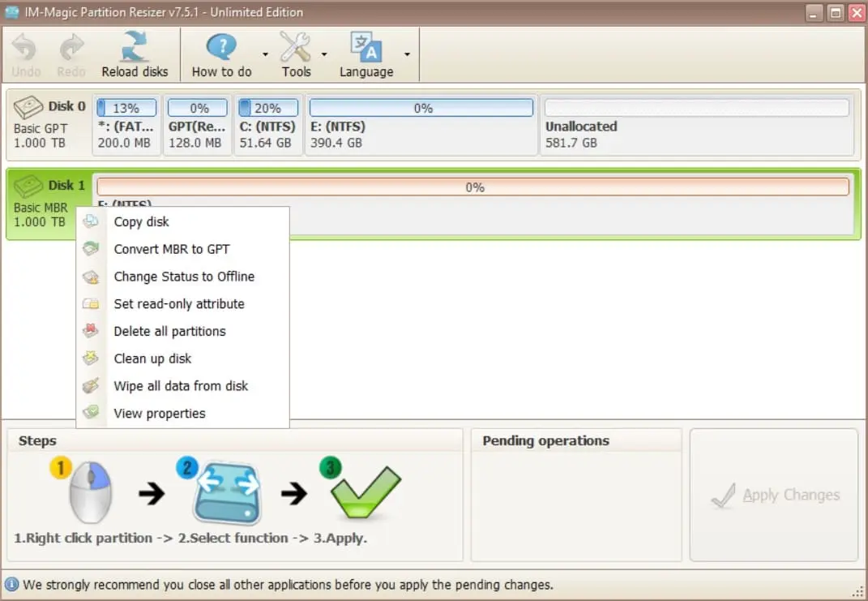Click the Basic GPT disk type text
The height and width of the screenshot is (601, 868).
(41, 128)
